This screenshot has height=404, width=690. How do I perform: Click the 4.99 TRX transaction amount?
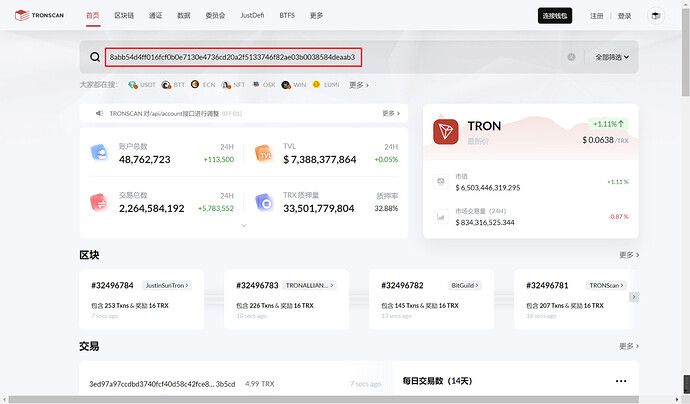(x=260, y=384)
